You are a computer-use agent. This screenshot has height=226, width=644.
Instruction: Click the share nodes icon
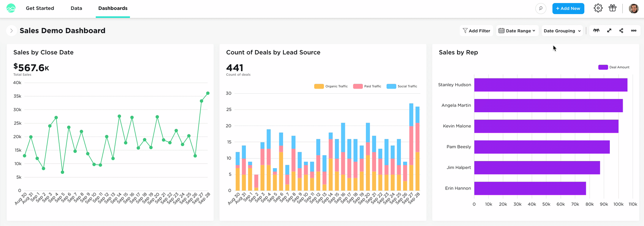coord(621,30)
